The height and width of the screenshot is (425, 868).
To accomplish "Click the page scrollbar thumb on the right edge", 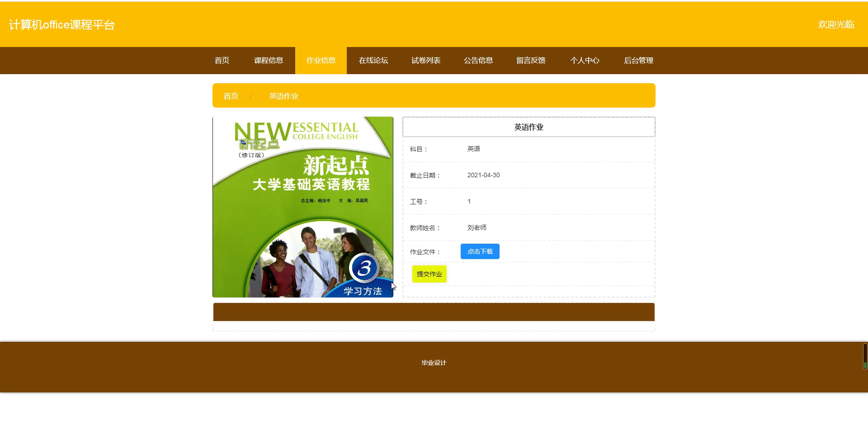I will tap(865, 357).
